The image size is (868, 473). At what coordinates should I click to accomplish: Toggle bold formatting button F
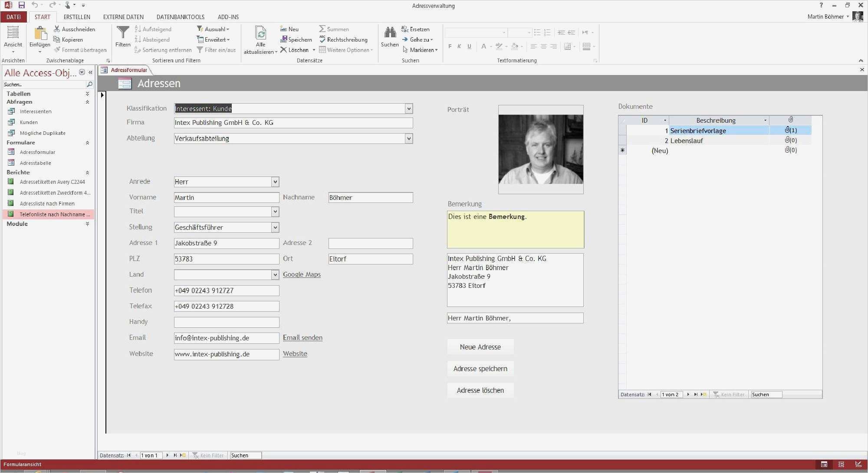point(450,46)
